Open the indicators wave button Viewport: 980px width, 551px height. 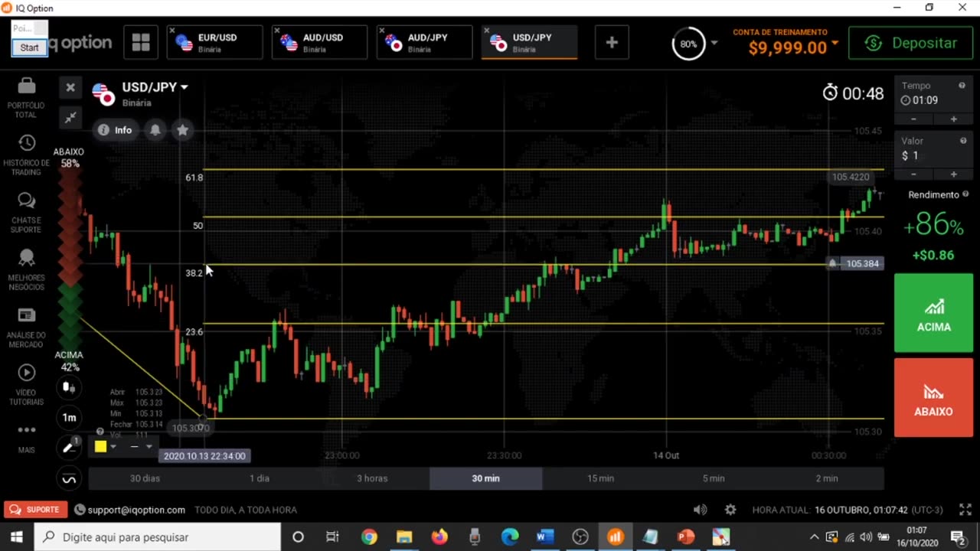[x=69, y=480]
